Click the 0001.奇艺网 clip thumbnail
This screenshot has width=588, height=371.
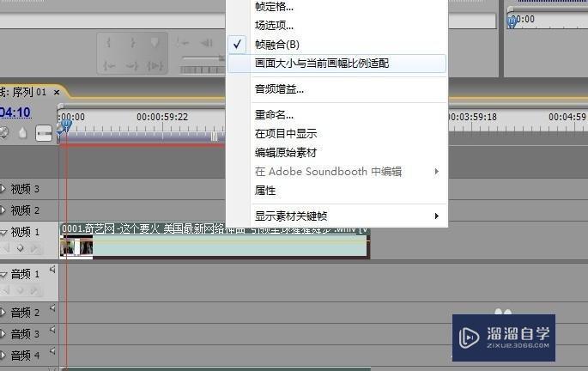coord(76,247)
